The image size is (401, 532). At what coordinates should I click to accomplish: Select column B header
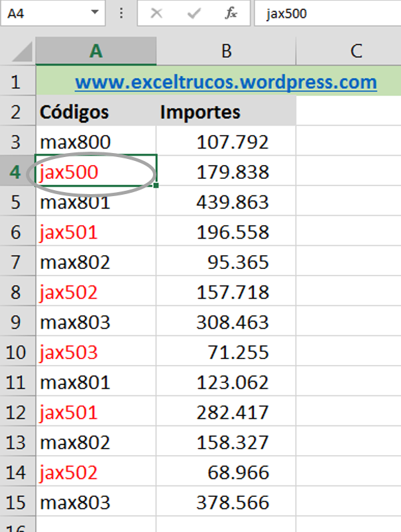coord(226,51)
